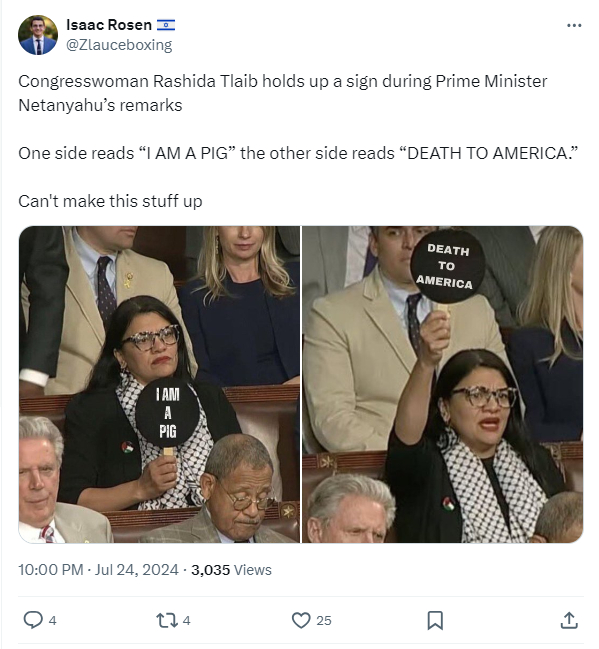Click the repost count number 4
599x649 pixels.
point(186,620)
